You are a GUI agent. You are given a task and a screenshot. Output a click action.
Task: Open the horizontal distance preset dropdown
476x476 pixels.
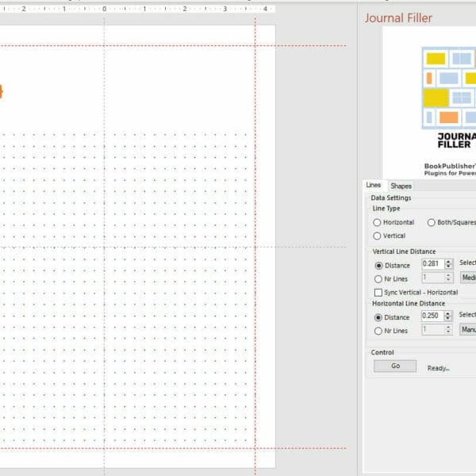coord(468,329)
